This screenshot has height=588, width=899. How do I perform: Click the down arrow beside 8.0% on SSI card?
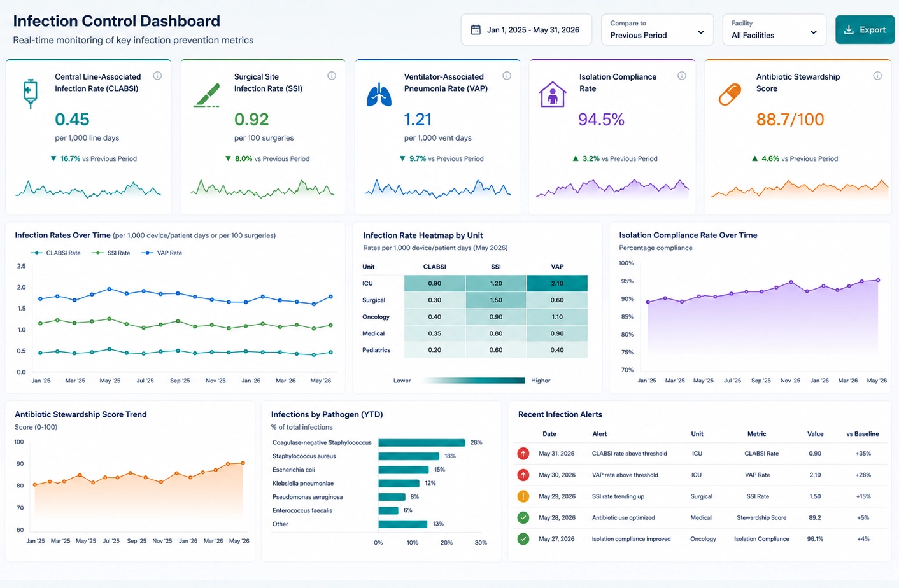coord(228,158)
